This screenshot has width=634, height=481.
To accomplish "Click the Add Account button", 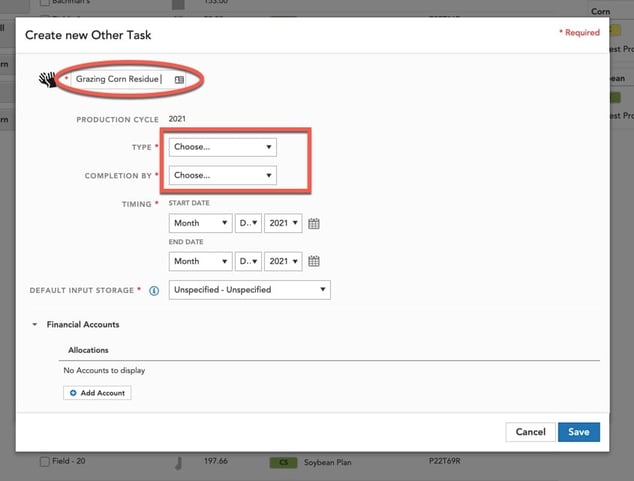I will point(97,393).
